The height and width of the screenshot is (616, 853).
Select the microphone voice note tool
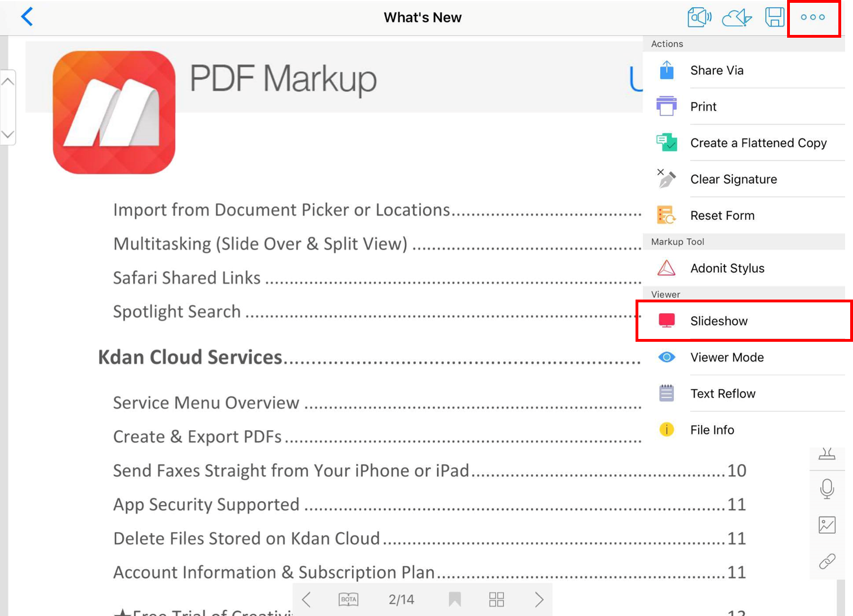point(827,489)
